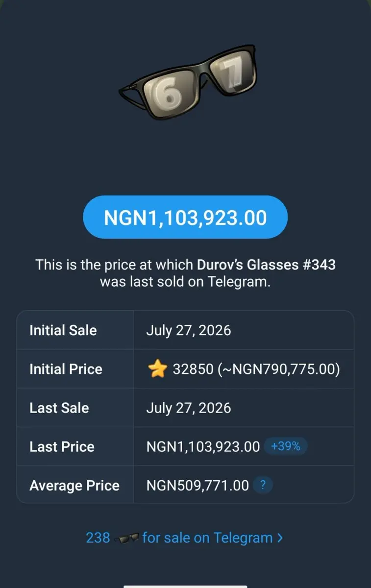
Task: Tap the Last Price NGN1,103,923.00 value
Action: point(203,447)
